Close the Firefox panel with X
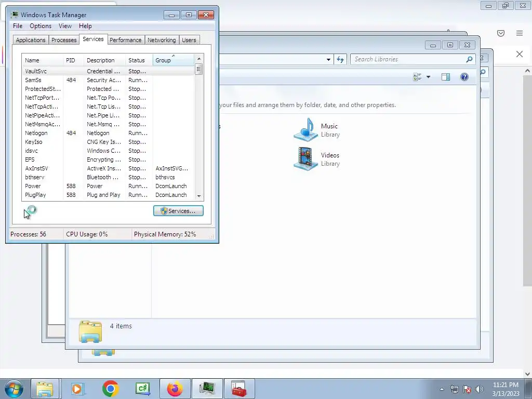This screenshot has height=399, width=532. (520, 54)
